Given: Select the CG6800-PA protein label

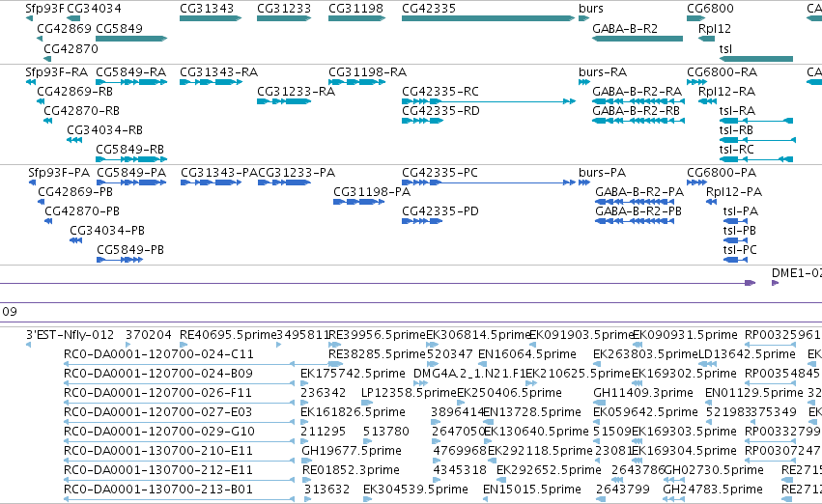Looking at the screenshot, I should coord(722,173).
